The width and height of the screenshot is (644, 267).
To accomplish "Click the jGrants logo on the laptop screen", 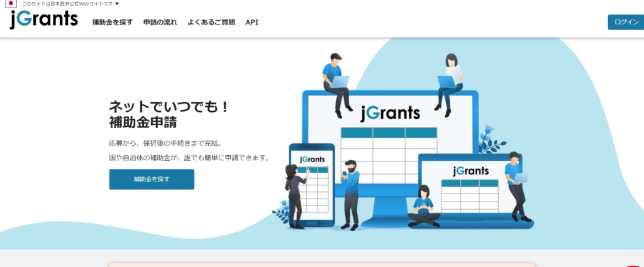I will [x=470, y=171].
